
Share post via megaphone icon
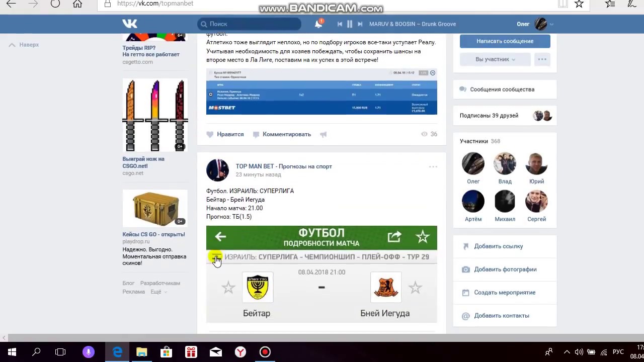point(324,134)
